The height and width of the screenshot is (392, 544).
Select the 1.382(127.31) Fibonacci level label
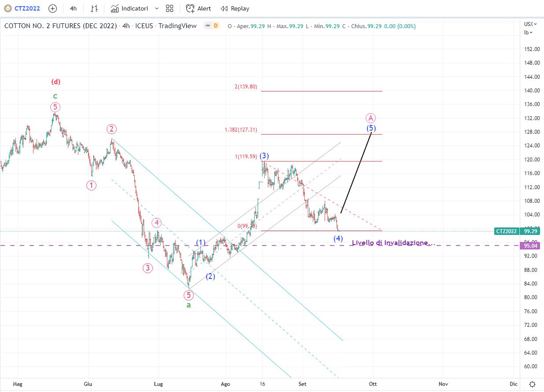tap(241, 130)
